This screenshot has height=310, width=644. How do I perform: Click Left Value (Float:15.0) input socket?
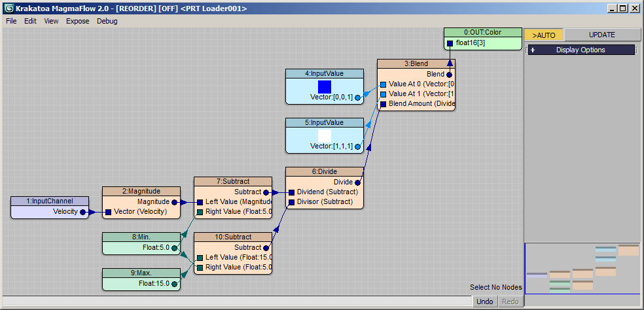pyautogui.click(x=200, y=258)
